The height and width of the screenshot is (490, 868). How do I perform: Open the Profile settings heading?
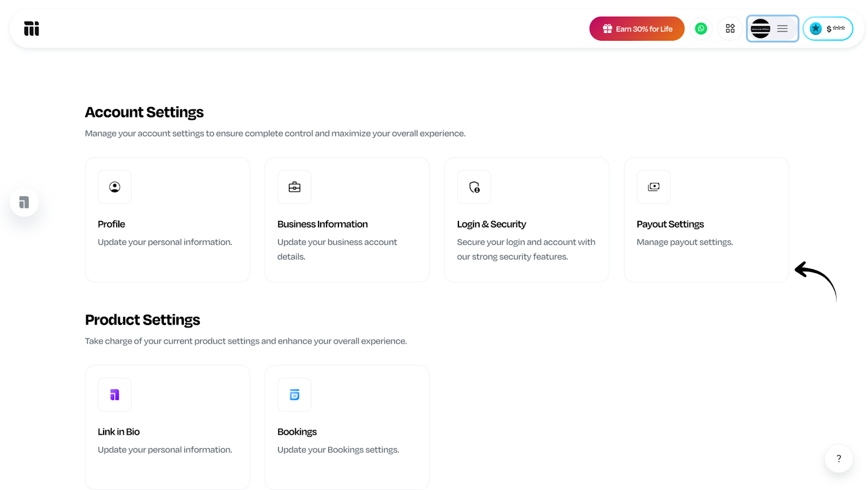[x=111, y=224]
